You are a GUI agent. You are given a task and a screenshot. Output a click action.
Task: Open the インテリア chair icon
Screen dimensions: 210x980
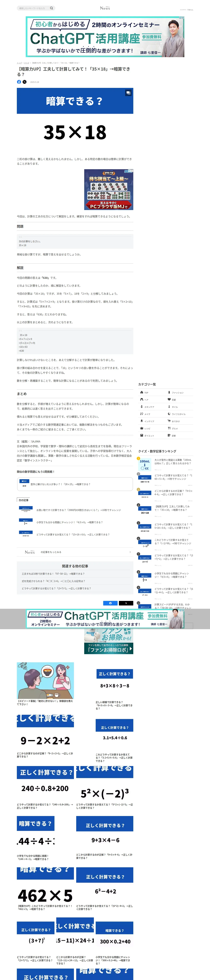tap(142, 421)
